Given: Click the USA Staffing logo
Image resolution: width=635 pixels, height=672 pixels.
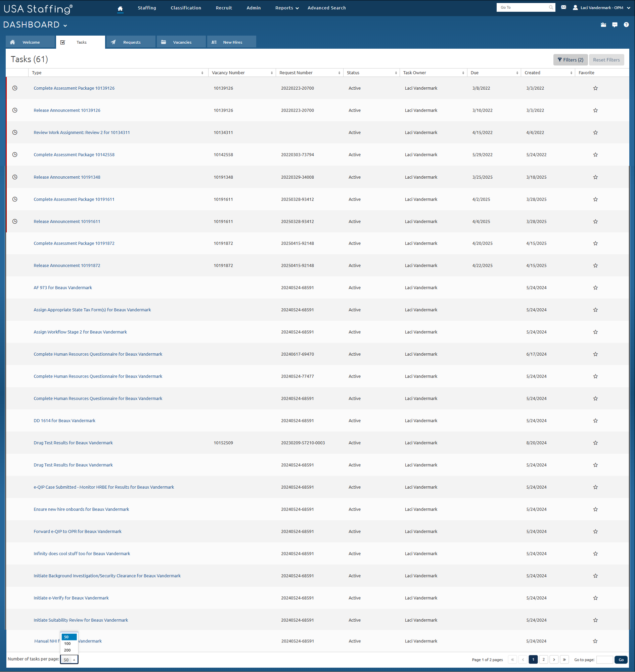Looking at the screenshot, I should tap(38, 9).
